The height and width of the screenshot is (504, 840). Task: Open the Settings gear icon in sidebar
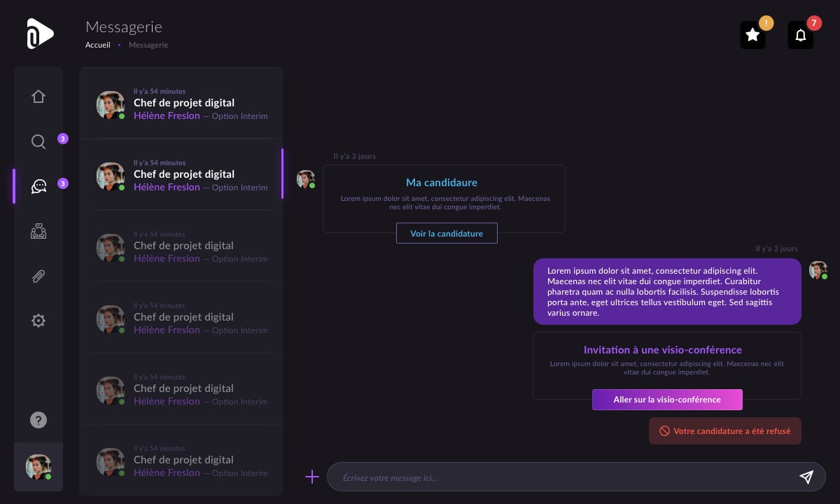(x=38, y=321)
